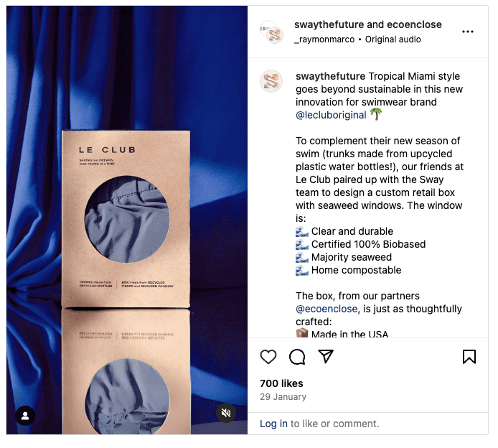Click the 29 January post date
Image resolution: width=498 pixels, height=448 pixels.
tap(283, 397)
